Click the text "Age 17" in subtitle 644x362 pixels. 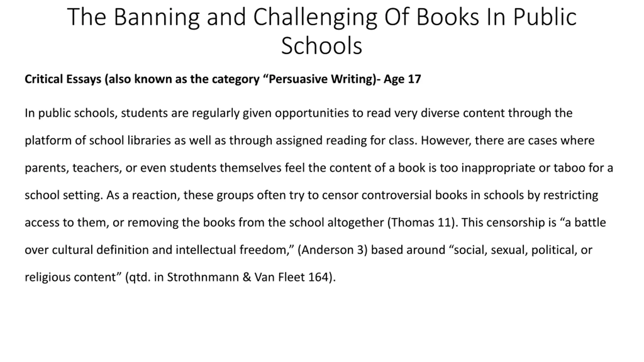coord(402,79)
